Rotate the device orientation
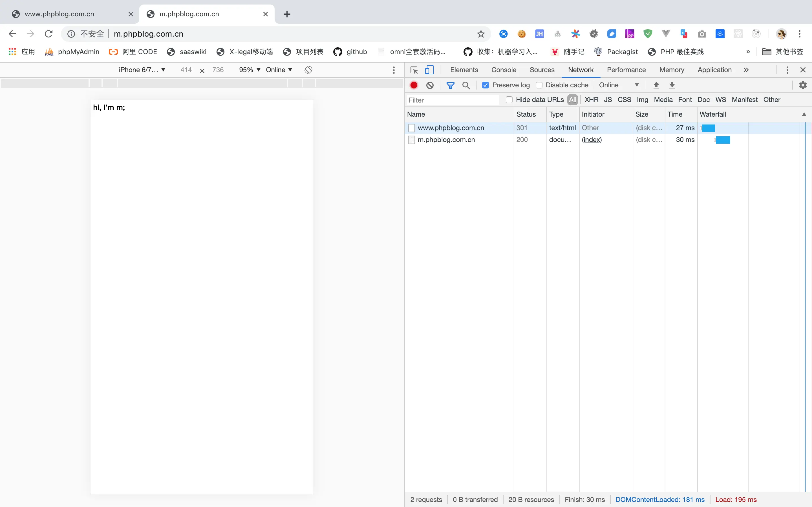Image resolution: width=812 pixels, height=507 pixels. [x=308, y=70]
